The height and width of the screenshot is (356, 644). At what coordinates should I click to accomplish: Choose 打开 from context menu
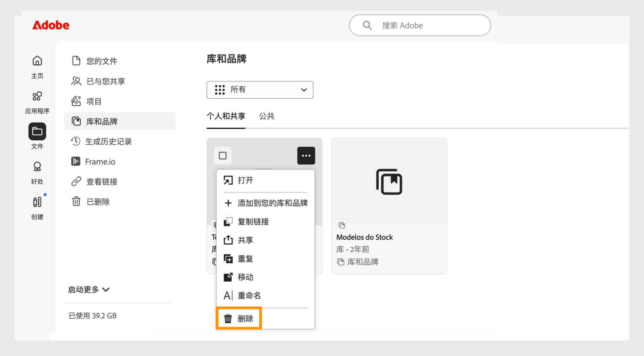click(x=265, y=181)
